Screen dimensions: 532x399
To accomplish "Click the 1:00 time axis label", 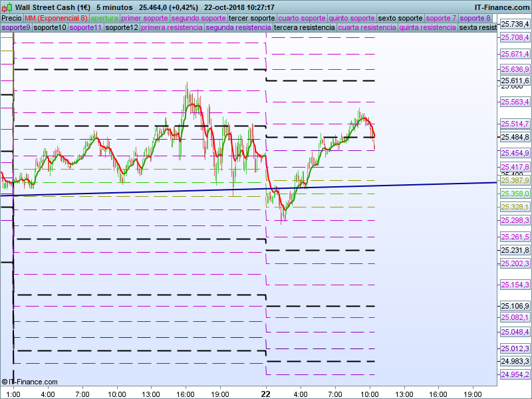I will [x=13, y=394].
